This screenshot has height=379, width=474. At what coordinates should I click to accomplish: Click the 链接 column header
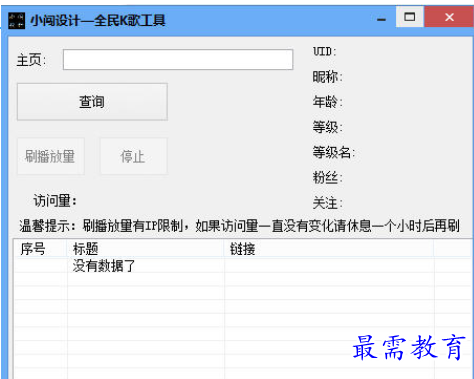[329, 249]
